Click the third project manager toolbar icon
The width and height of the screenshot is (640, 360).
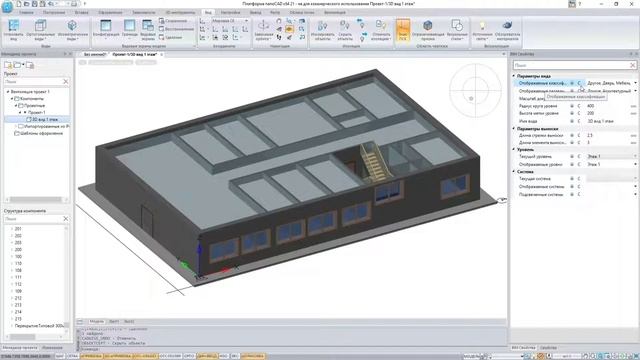coord(30,65)
